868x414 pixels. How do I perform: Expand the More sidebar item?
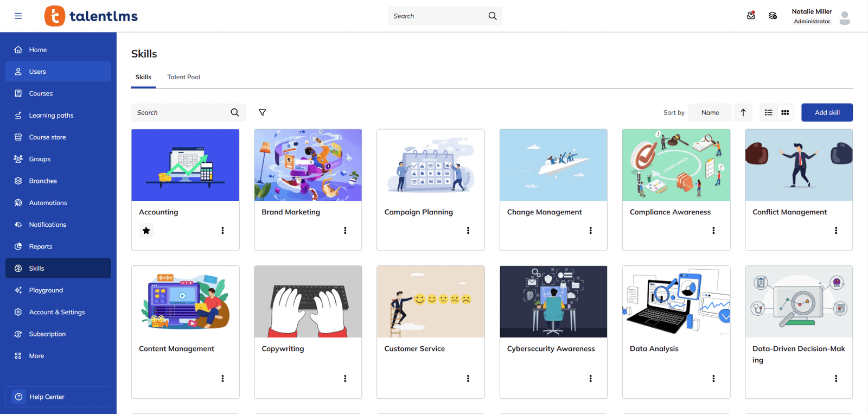coord(58,356)
